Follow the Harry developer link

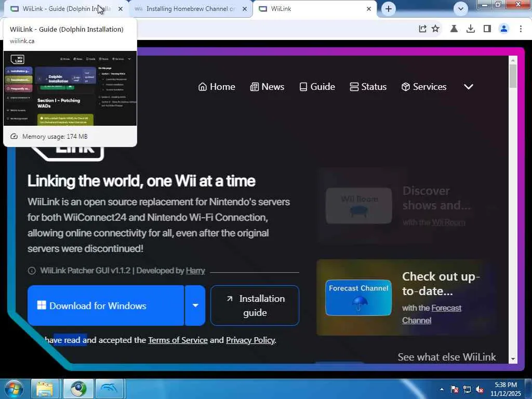tap(195, 270)
